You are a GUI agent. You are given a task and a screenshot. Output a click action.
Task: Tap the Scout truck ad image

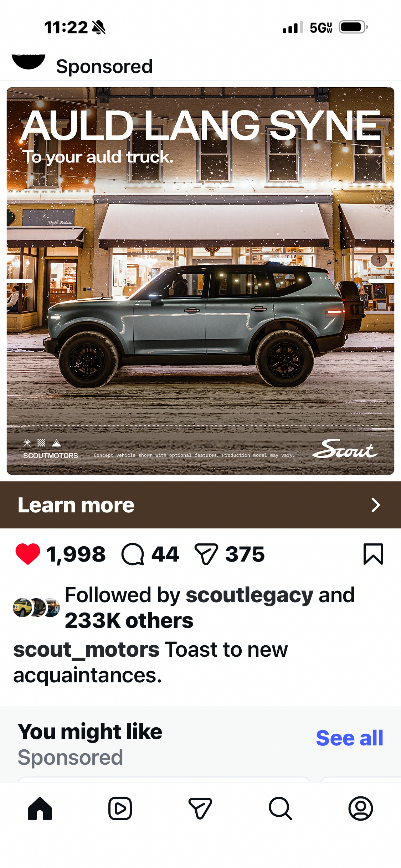coord(200,281)
